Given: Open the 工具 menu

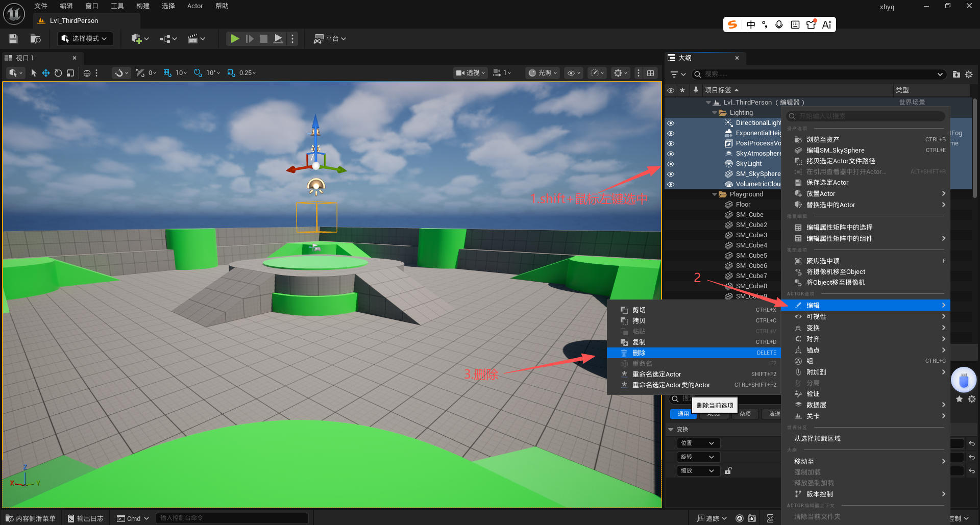Looking at the screenshot, I should pyautogui.click(x=117, y=6).
